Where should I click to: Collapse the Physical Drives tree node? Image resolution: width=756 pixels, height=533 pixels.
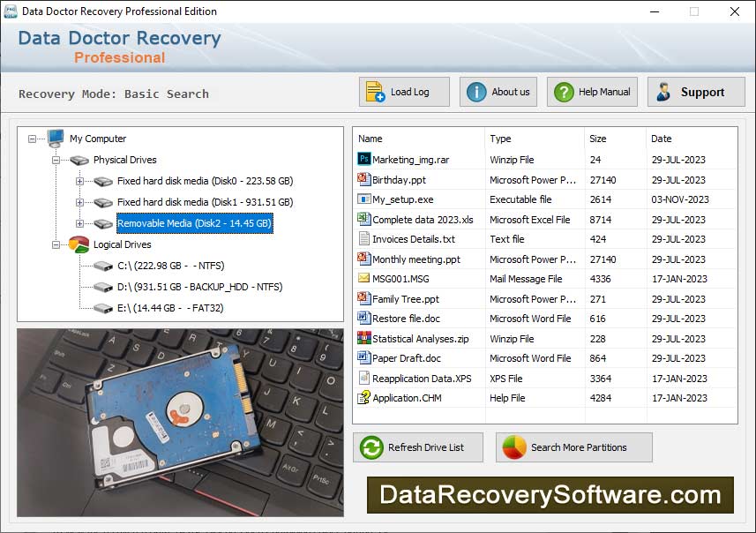point(56,160)
